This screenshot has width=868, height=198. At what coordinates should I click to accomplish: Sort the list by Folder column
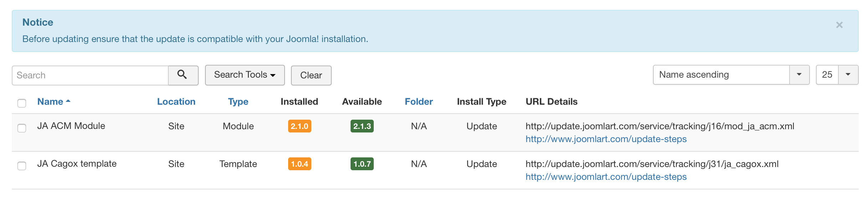[419, 102]
